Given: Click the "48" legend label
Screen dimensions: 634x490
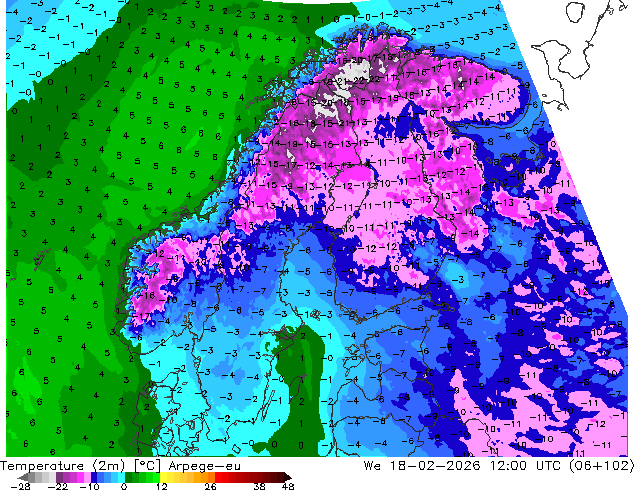Looking at the screenshot, I should (288, 486).
